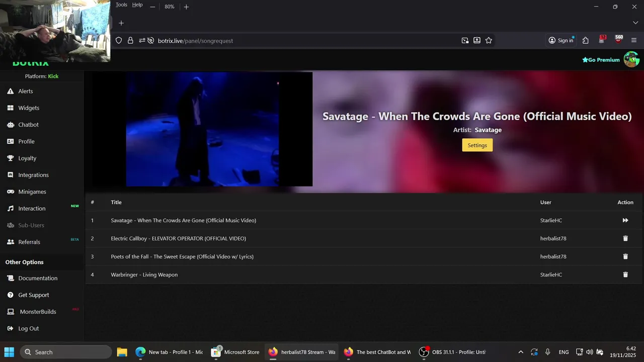Open a new browser tab
Screen dimensions: 644x362
pos(121,23)
